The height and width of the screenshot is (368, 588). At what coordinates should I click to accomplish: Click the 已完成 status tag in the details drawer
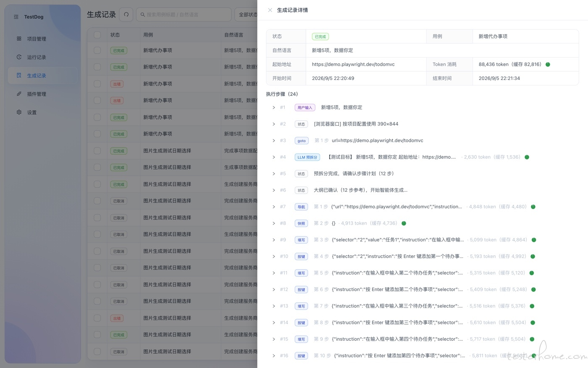click(320, 37)
